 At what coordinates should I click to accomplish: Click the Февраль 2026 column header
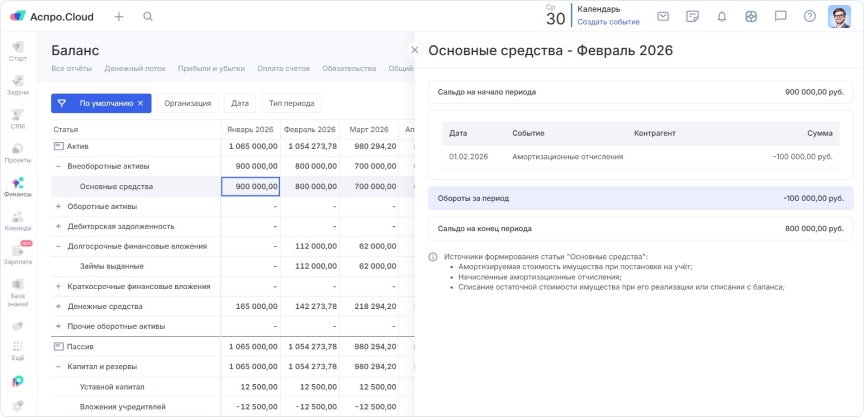(x=310, y=129)
